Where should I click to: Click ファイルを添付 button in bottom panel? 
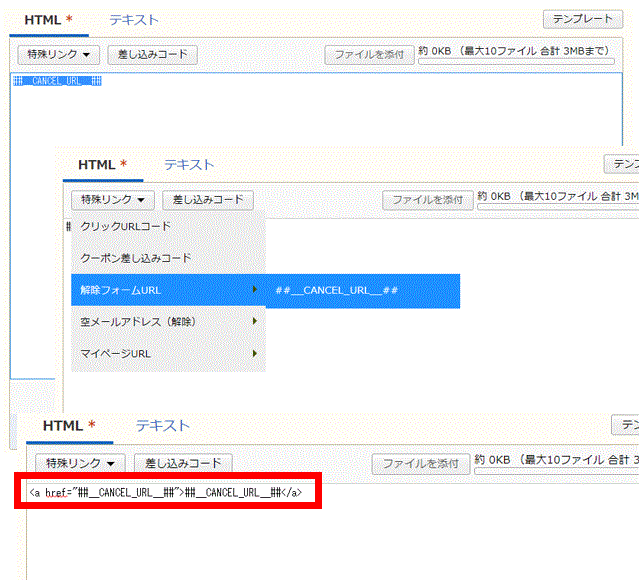(x=421, y=464)
